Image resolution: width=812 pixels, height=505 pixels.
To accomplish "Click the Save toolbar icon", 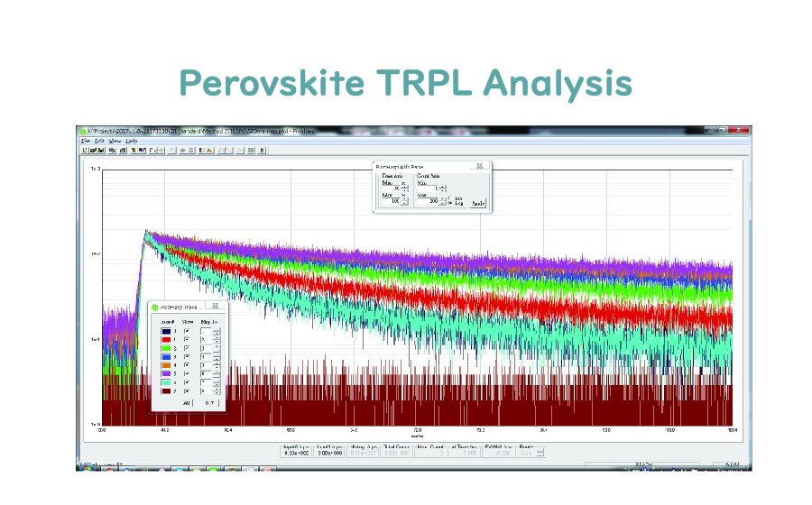I will (98, 150).
